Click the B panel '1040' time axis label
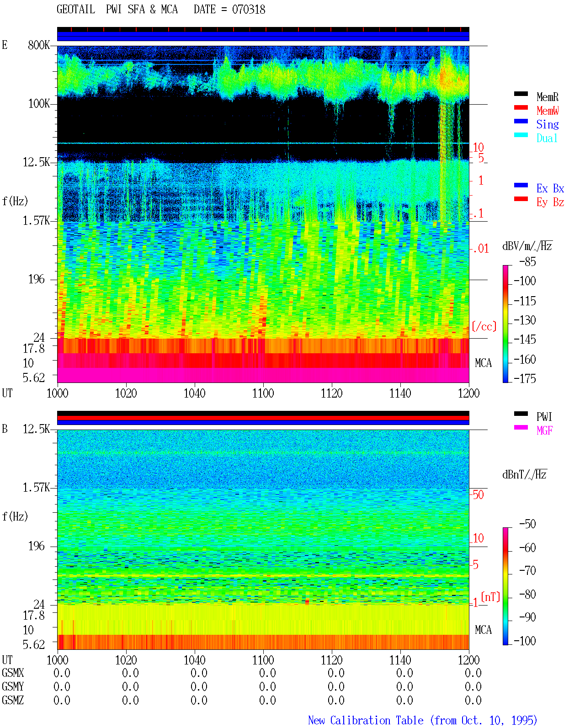 [194, 660]
